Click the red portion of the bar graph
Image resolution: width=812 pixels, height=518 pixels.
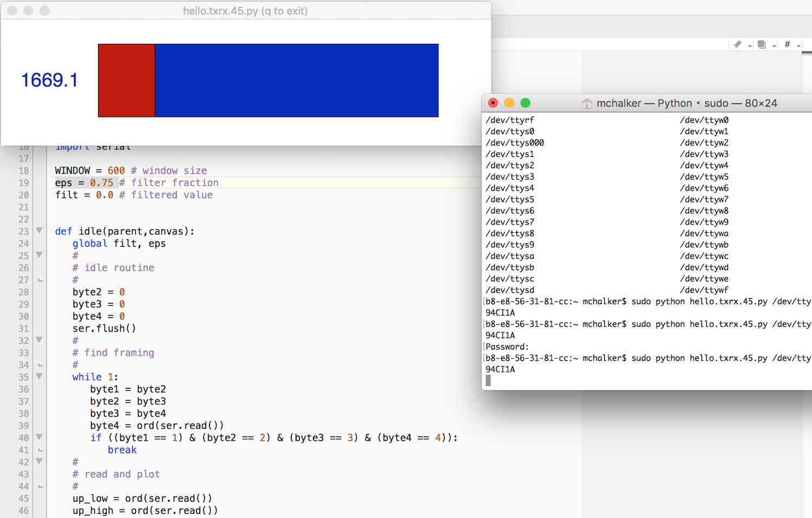click(x=127, y=81)
